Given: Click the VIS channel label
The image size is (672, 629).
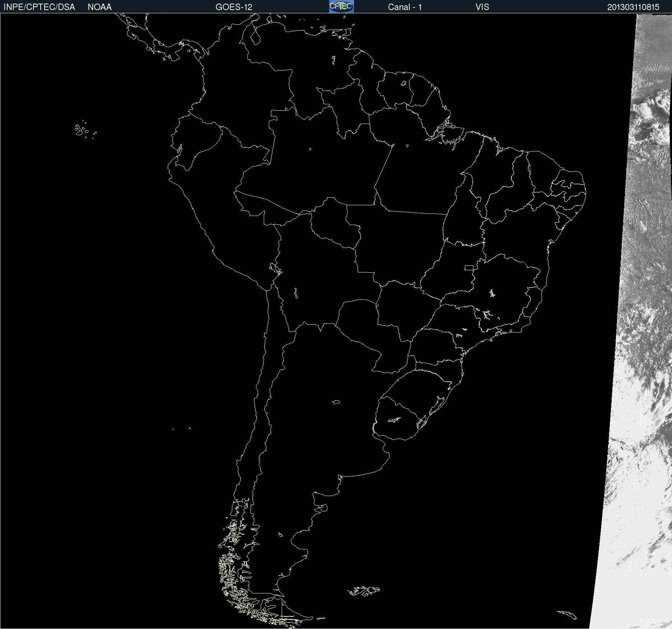Looking at the screenshot, I should point(482,7).
